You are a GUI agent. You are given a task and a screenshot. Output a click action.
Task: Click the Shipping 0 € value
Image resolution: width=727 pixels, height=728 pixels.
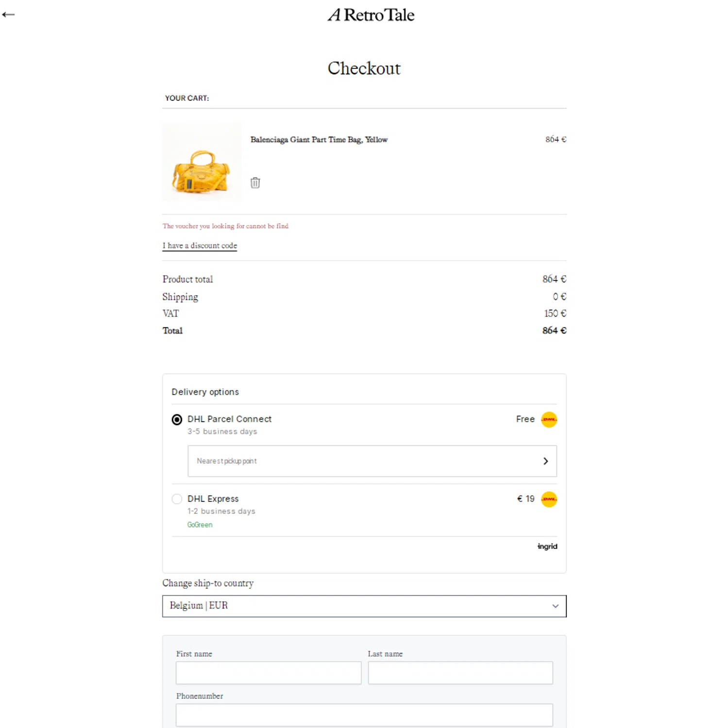coord(559,297)
